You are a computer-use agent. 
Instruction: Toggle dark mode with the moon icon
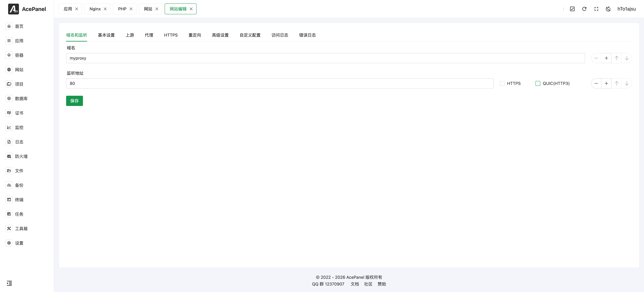pos(608,9)
